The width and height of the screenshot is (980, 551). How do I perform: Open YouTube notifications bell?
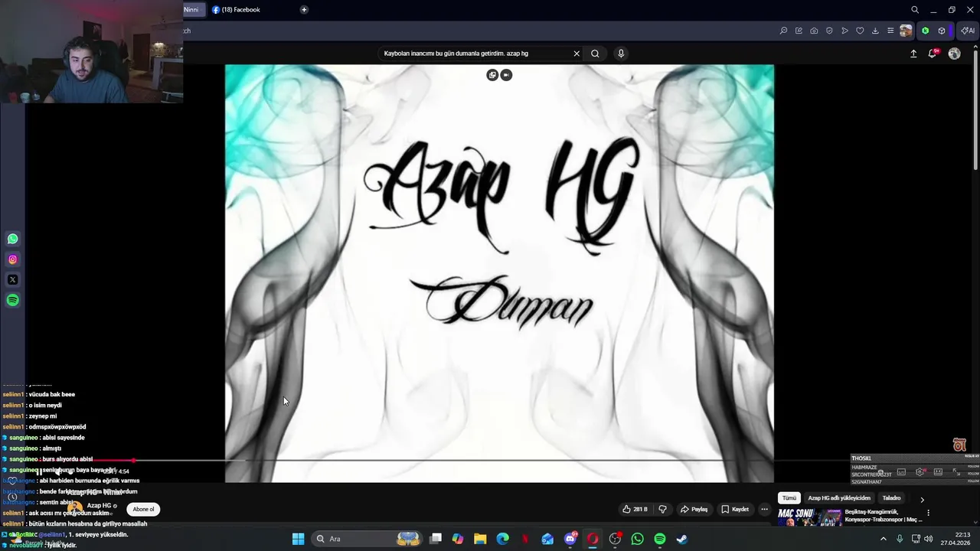pos(933,54)
